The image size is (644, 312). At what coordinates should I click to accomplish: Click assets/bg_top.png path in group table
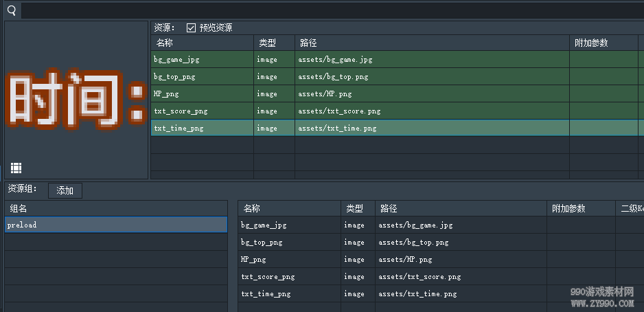click(x=413, y=243)
